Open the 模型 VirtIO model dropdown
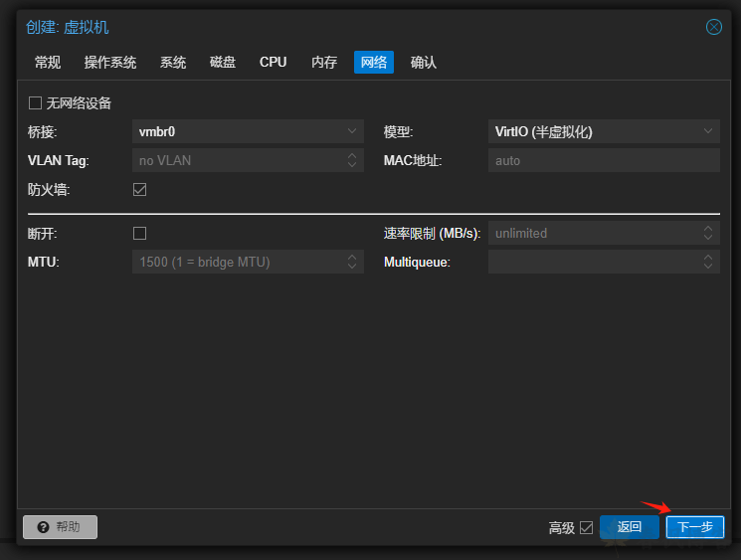Screen dimensions: 741x560 pos(707,131)
